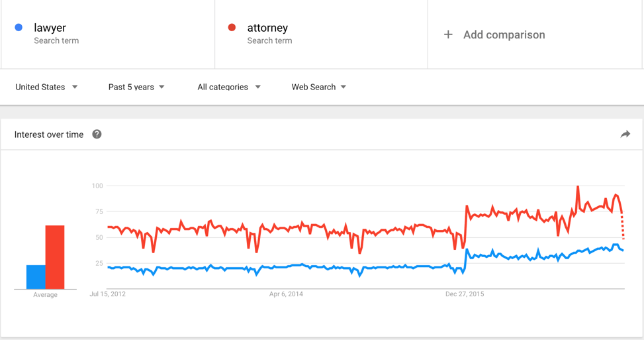Edit the attorney search term
The width and height of the screenshot is (644, 340).
321,34
